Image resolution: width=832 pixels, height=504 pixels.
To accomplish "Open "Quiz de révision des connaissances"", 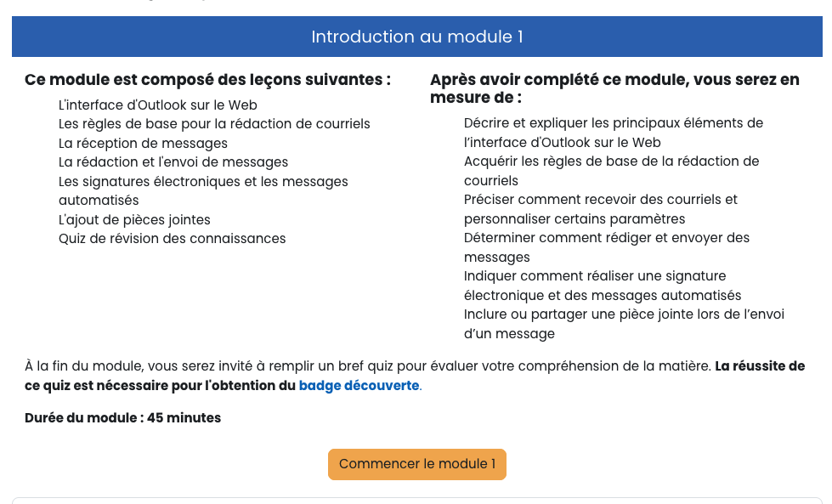I will click(172, 239).
